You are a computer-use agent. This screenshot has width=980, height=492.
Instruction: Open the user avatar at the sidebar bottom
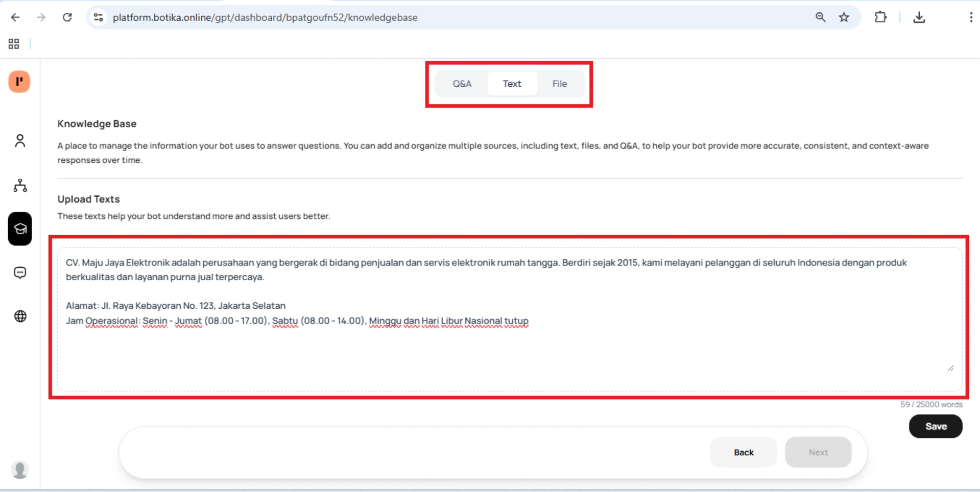[x=20, y=470]
